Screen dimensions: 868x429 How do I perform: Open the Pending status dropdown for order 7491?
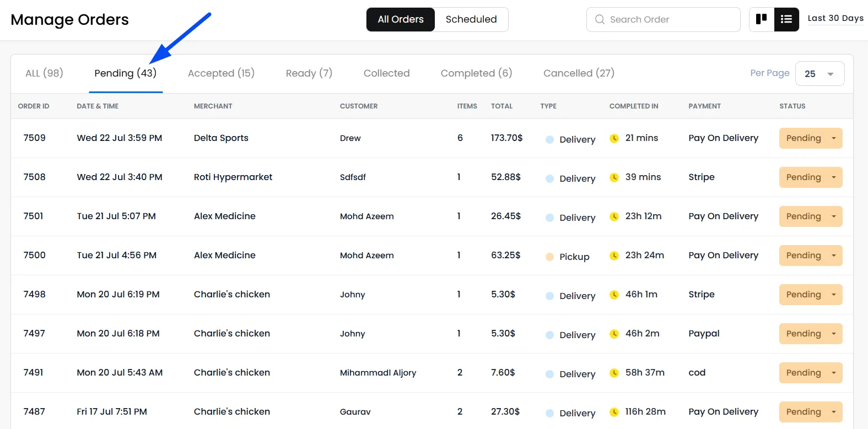coord(811,373)
